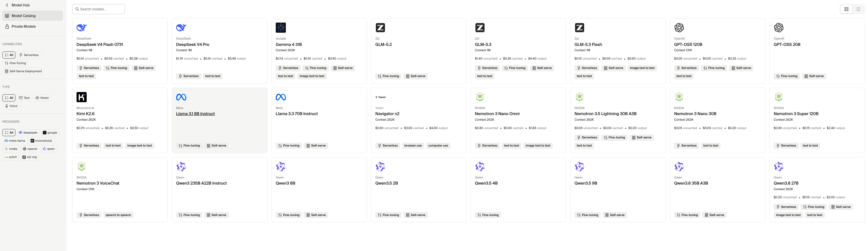868x251 pixels.
Task: Filter model type by Text
Action: click(24, 98)
